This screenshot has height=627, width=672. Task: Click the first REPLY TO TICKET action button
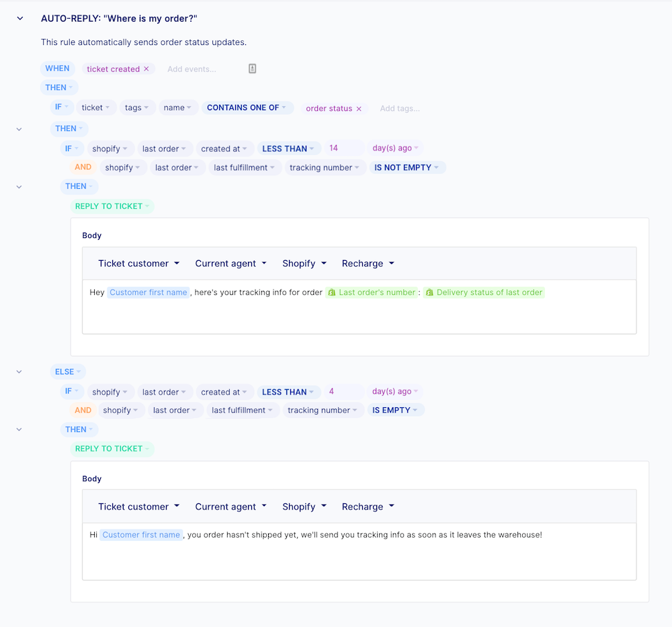(x=112, y=206)
